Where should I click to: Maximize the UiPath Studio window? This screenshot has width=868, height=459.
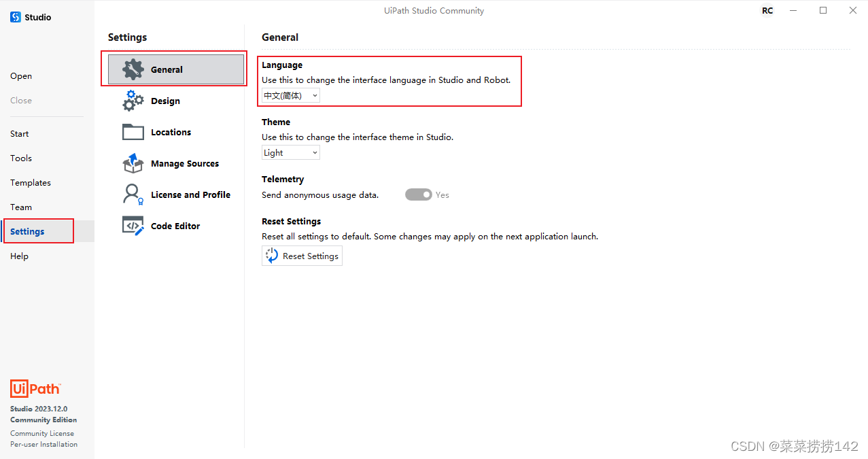pyautogui.click(x=823, y=10)
